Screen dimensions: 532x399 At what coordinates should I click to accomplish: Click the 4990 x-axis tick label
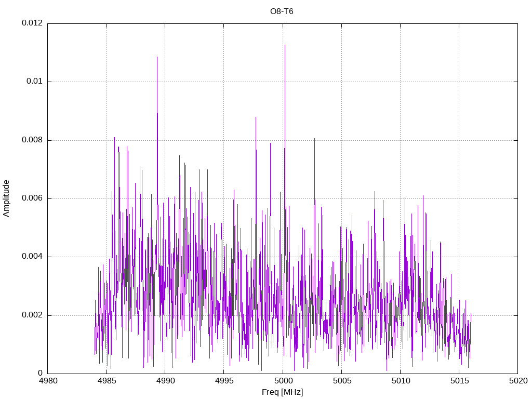click(x=165, y=381)
